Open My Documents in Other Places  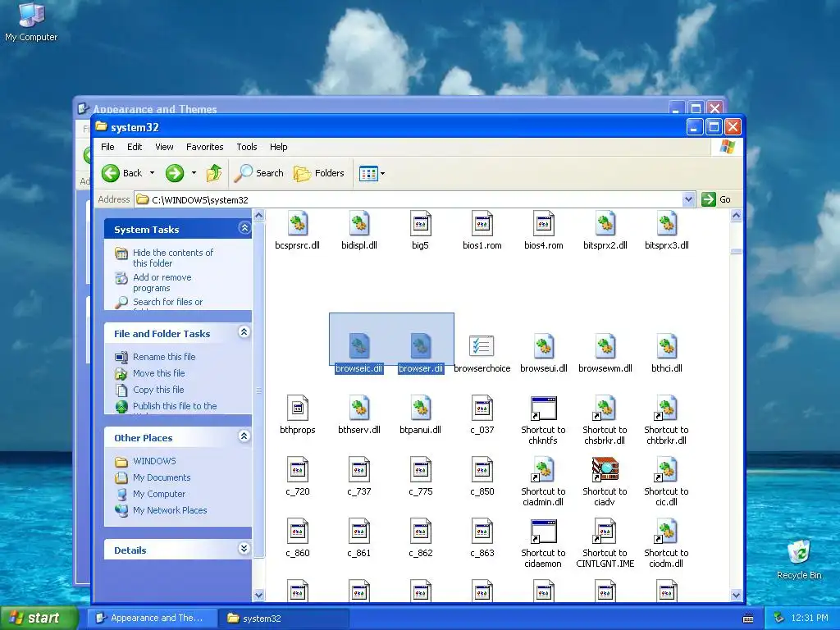pos(162,478)
